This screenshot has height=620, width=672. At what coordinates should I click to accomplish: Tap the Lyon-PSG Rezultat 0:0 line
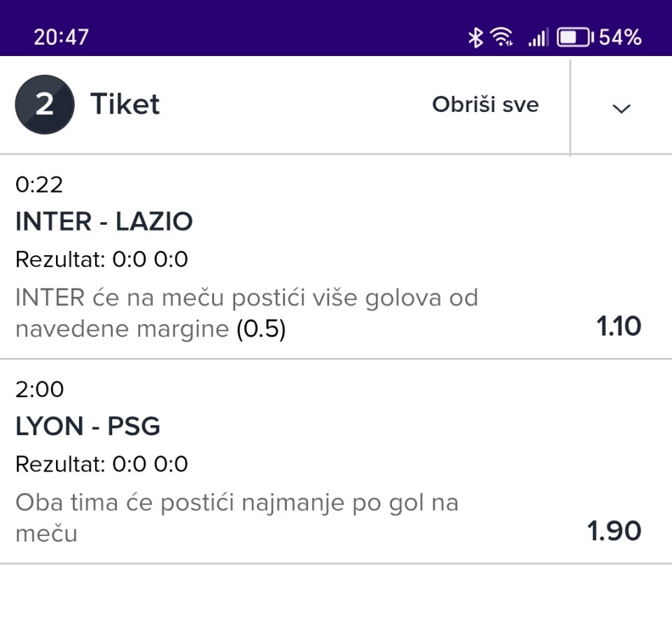pos(101,464)
